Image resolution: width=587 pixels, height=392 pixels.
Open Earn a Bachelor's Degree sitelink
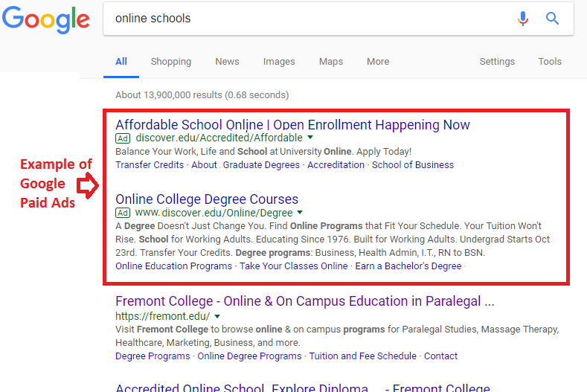tap(408, 266)
